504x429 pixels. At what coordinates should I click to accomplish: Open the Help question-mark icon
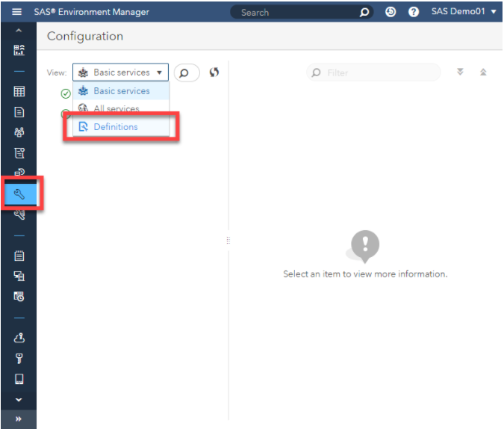414,12
